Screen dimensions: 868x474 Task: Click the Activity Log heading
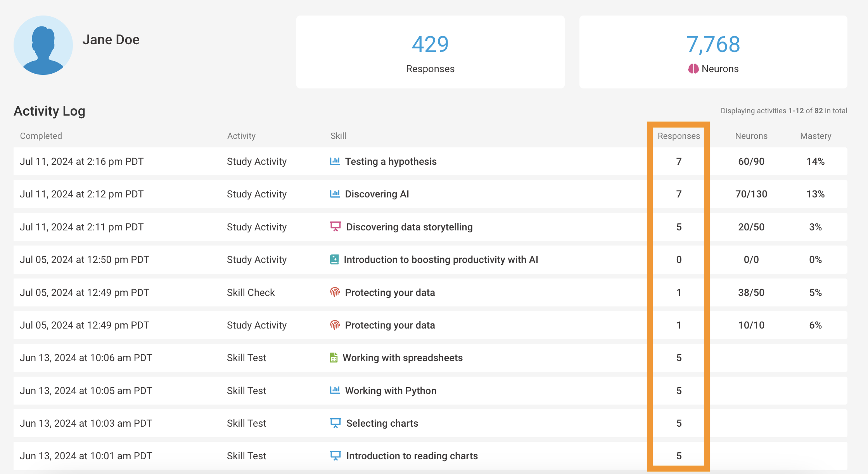[49, 111]
